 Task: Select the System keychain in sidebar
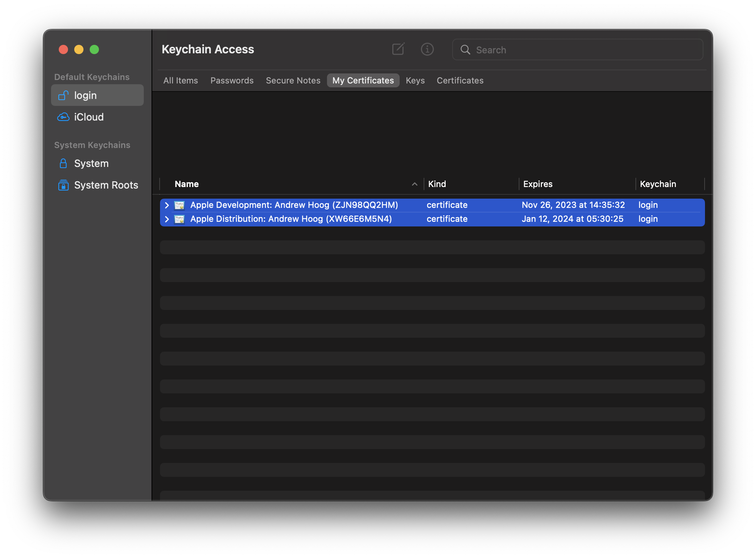tap(97, 163)
